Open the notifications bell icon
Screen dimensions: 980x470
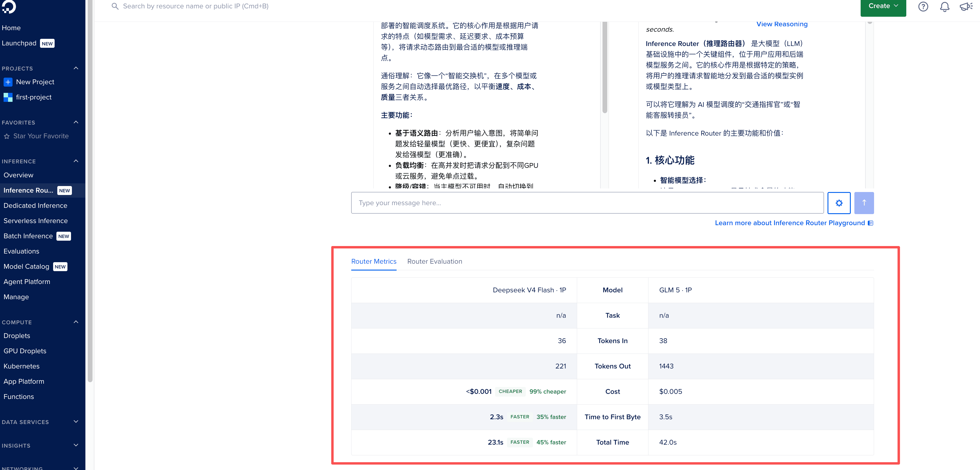point(944,7)
